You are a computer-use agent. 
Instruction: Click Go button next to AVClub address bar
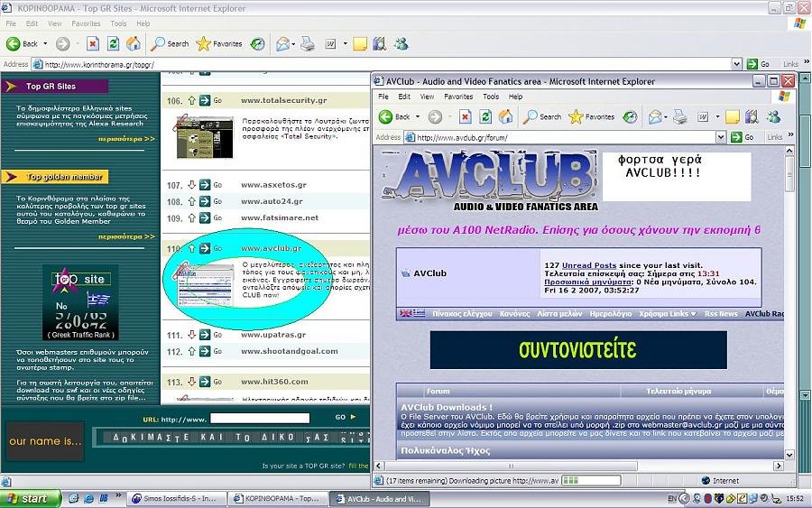tap(743, 137)
